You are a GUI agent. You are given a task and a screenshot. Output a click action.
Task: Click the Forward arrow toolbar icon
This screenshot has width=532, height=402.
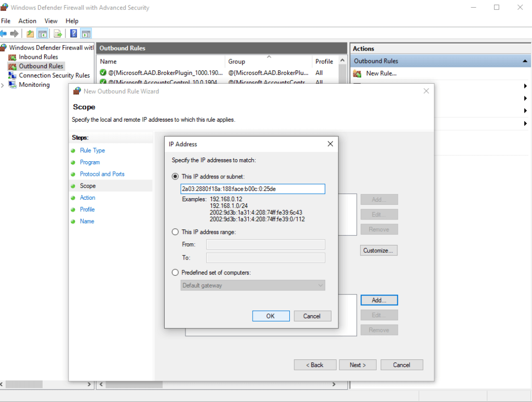(x=14, y=34)
